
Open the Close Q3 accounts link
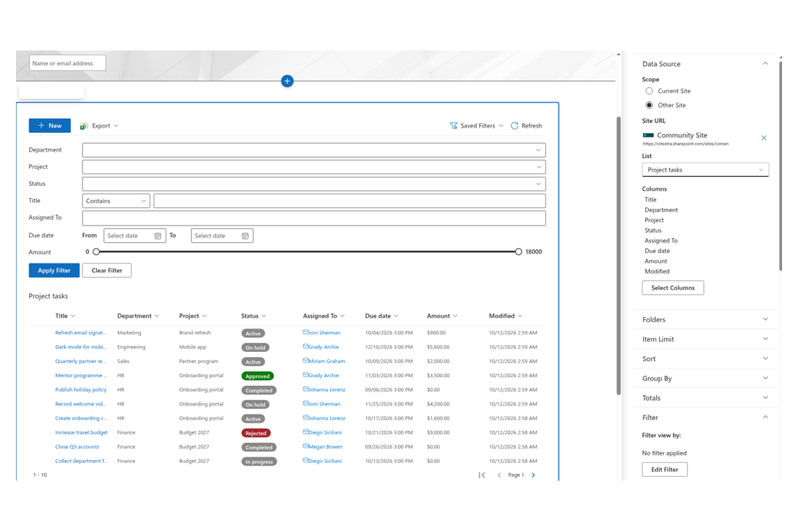[77, 447]
